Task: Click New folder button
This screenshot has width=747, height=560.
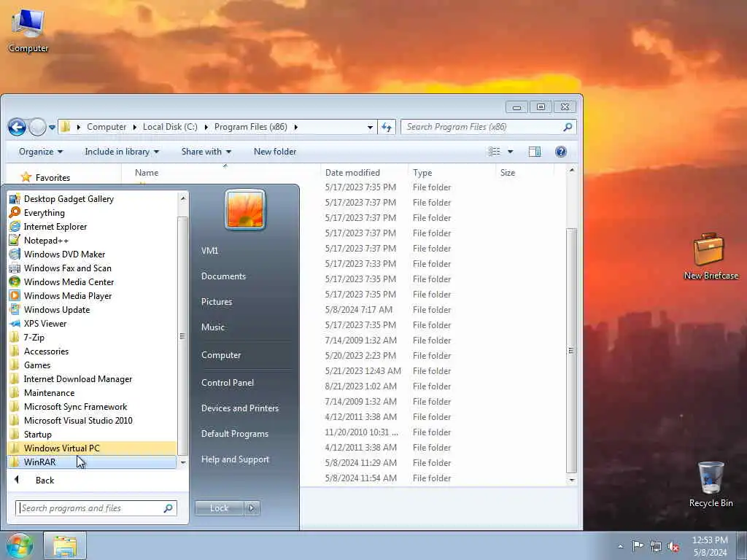Action: click(275, 152)
